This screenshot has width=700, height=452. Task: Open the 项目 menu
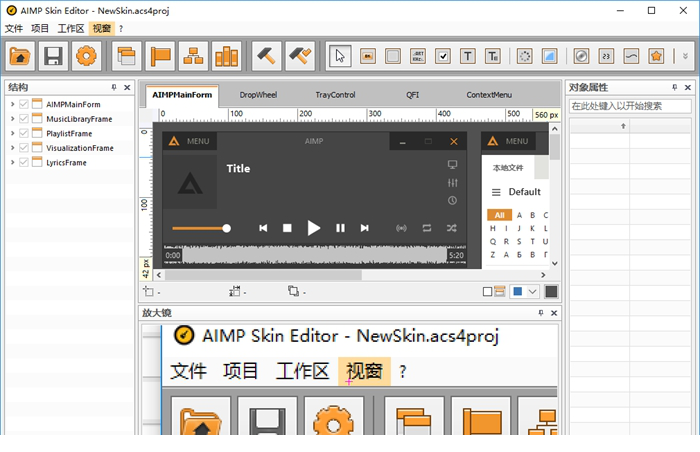point(40,28)
